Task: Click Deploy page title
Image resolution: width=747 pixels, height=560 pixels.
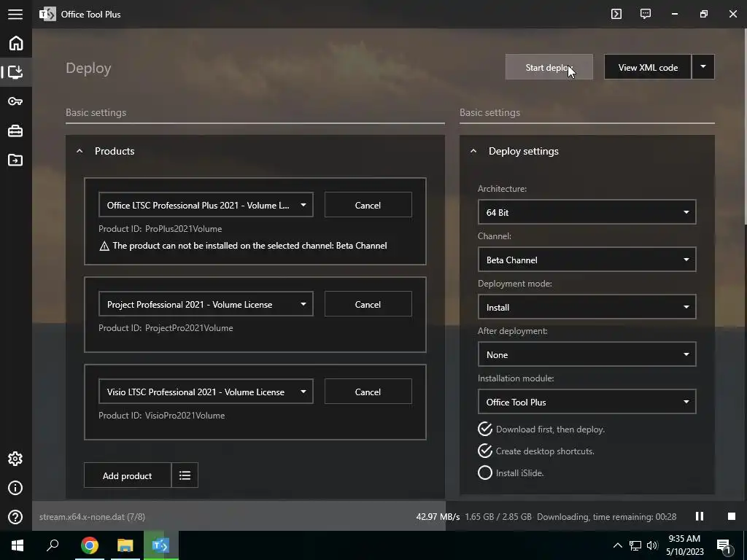Action: click(x=88, y=68)
